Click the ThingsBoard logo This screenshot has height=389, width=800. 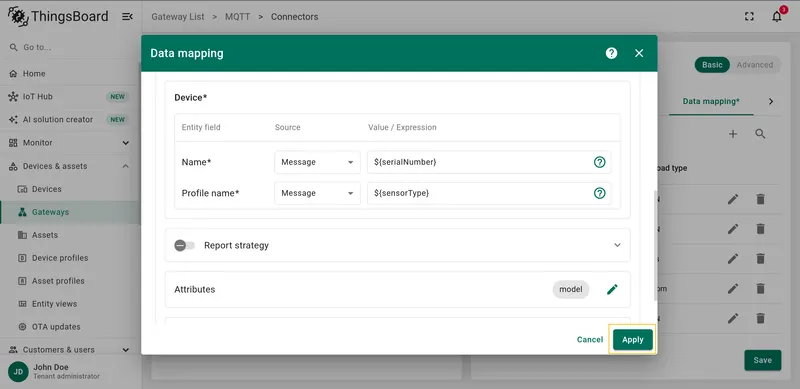click(58, 16)
